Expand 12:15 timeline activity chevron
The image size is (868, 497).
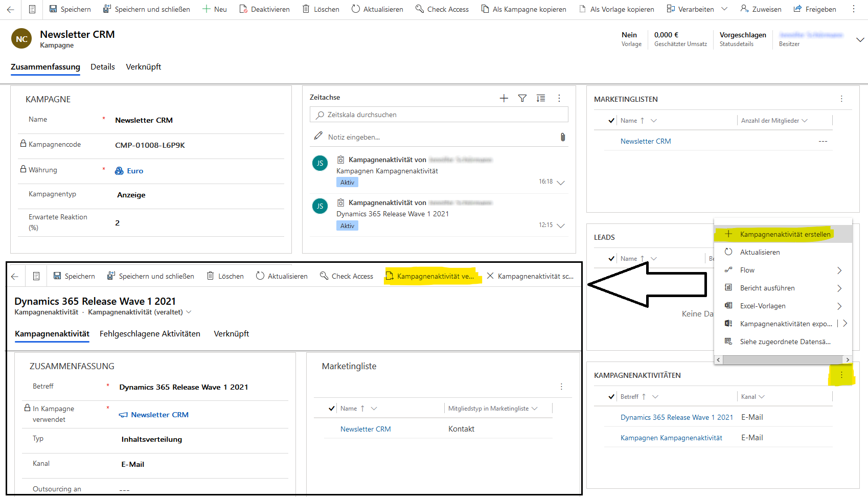561,225
